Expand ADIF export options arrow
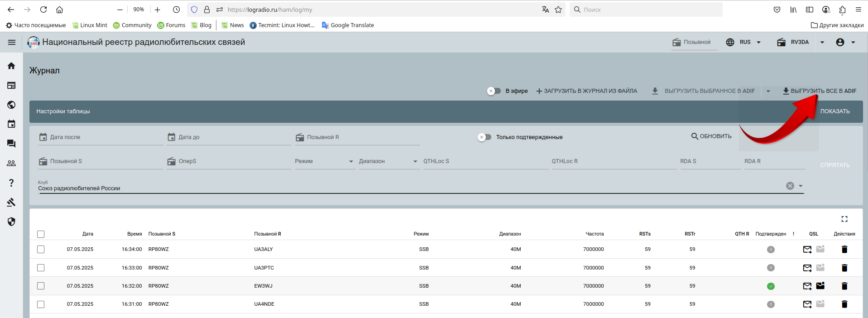The height and width of the screenshot is (318, 868). coord(768,91)
